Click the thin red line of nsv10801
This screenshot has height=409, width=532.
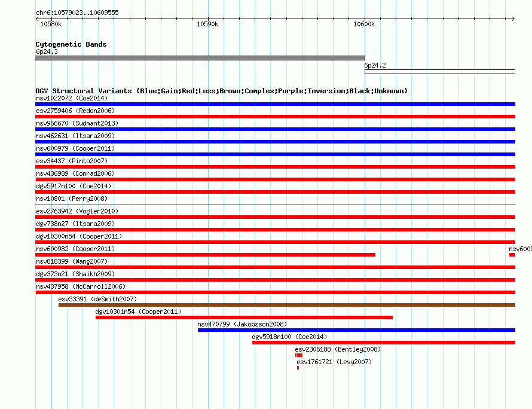point(275,204)
